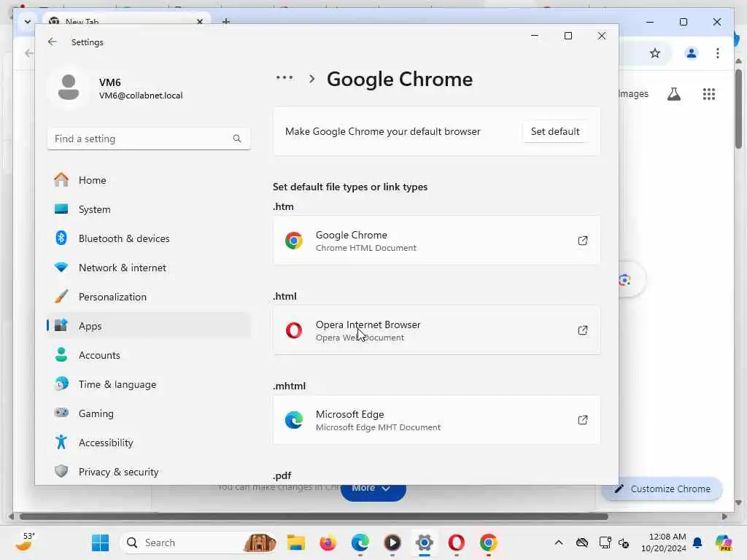The image size is (747, 560).
Task: Click open-link icon on .htm row
Action: (583, 241)
